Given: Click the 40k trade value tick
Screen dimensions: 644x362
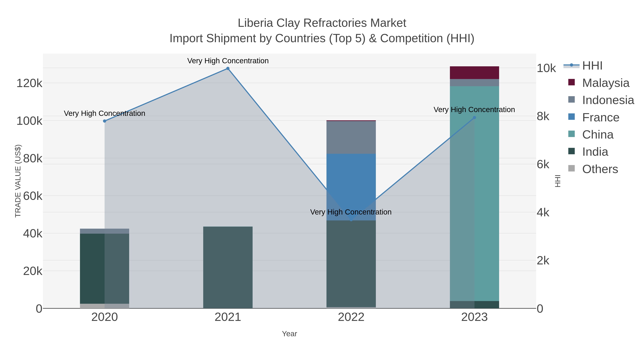Looking at the screenshot, I should point(33,234).
